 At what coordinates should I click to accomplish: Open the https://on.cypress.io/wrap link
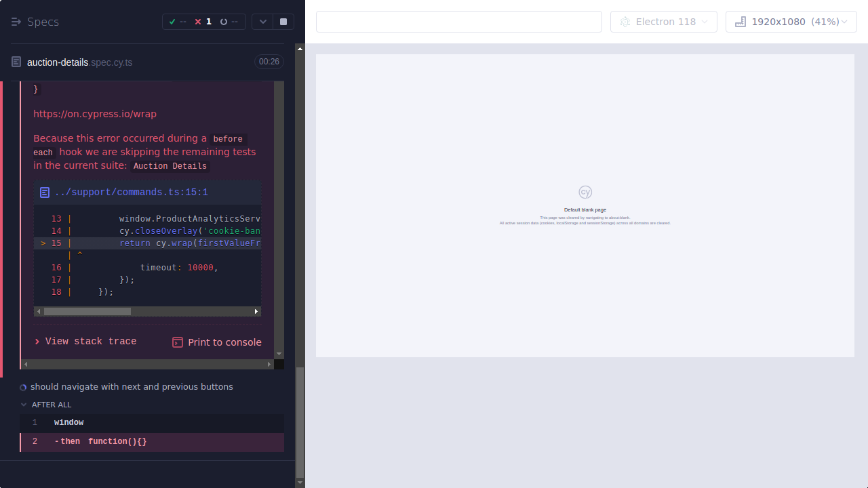[95, 114]
